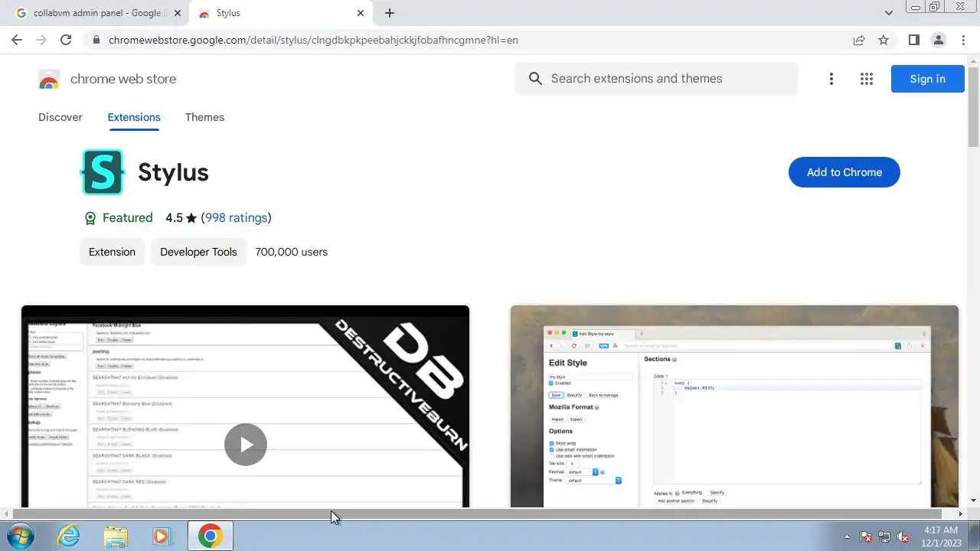This screenshot has height=551, width=980.
Task: Expand the tab search dropdown arrow
Action: click(x=888, y=13)
